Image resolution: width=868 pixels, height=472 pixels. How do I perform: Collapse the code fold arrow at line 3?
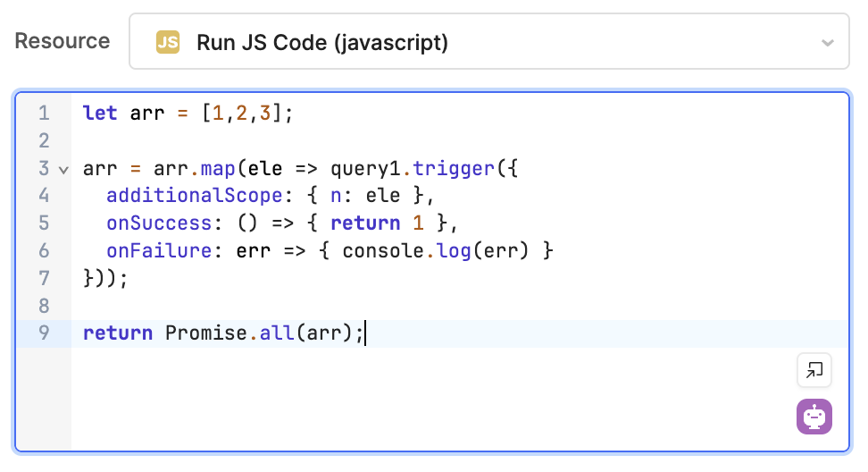(x=63, y=169)
